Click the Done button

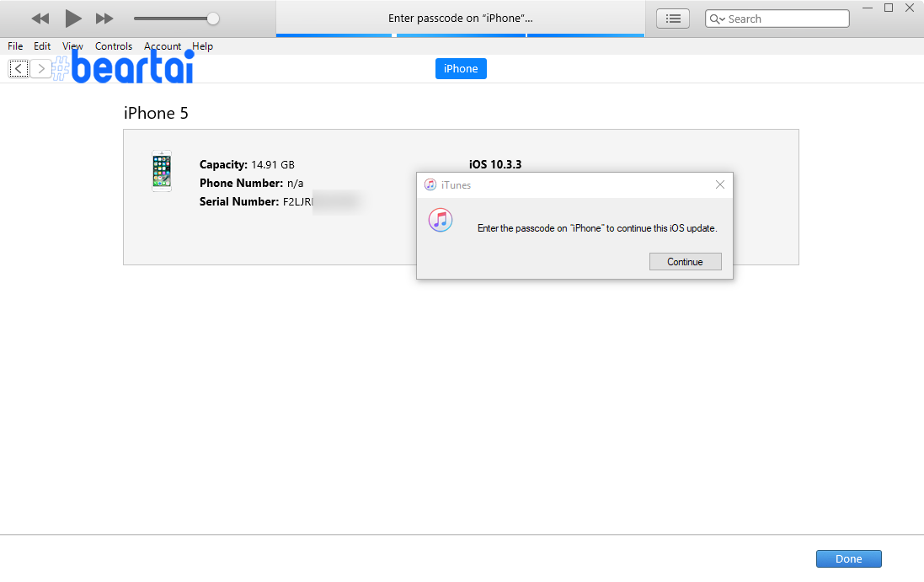[848, 559]
